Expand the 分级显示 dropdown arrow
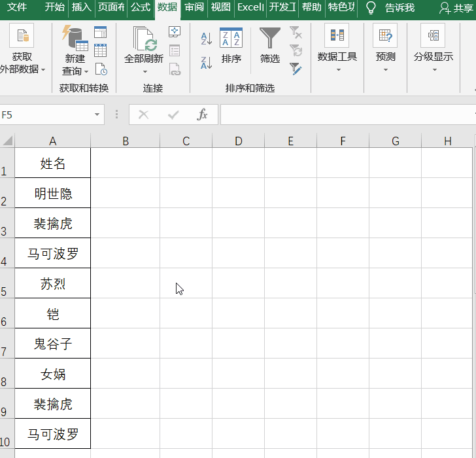Viewport: 476px width, 458px height. click(x=435, y=70)
